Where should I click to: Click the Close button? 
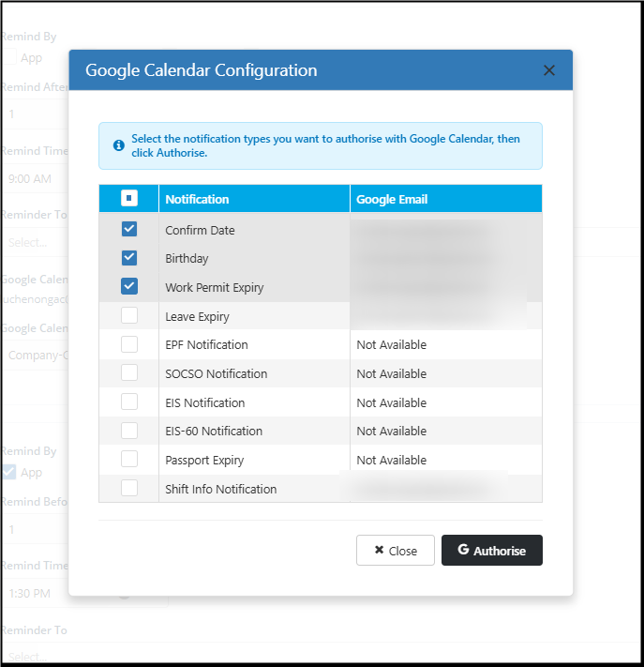396,551
